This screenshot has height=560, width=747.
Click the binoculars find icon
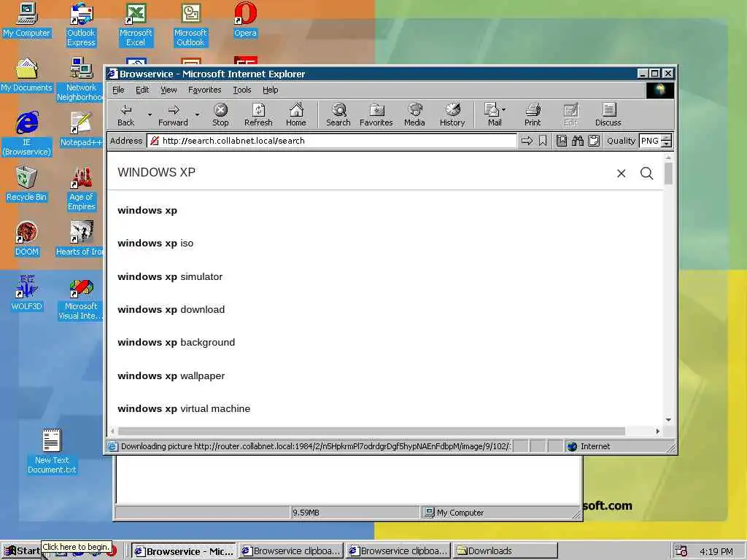[578, 141]
